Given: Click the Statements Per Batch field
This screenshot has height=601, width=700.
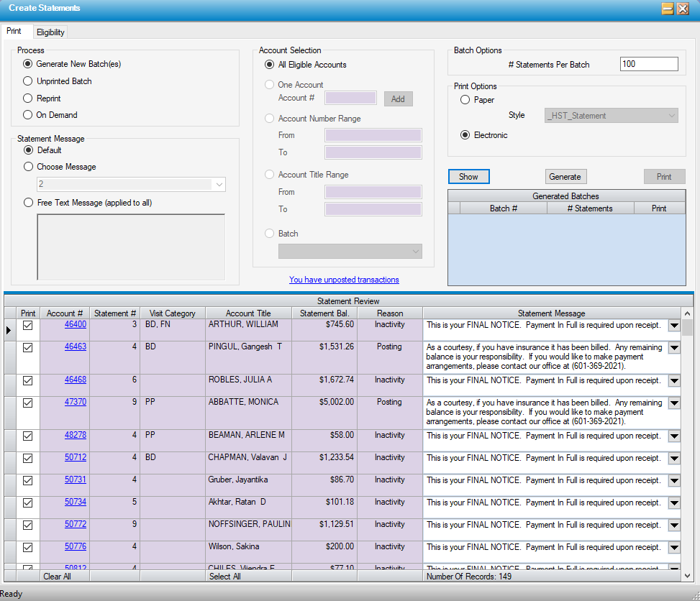Looking at the screenshot, I should (648, 65).
